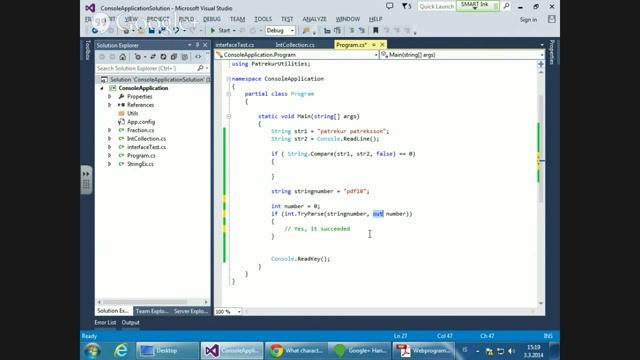The image size is (640, 360).
Task: Toggle Show All Files in Solution Explorer toolbar
Action: pyautogui.click(x=184, y=57)
